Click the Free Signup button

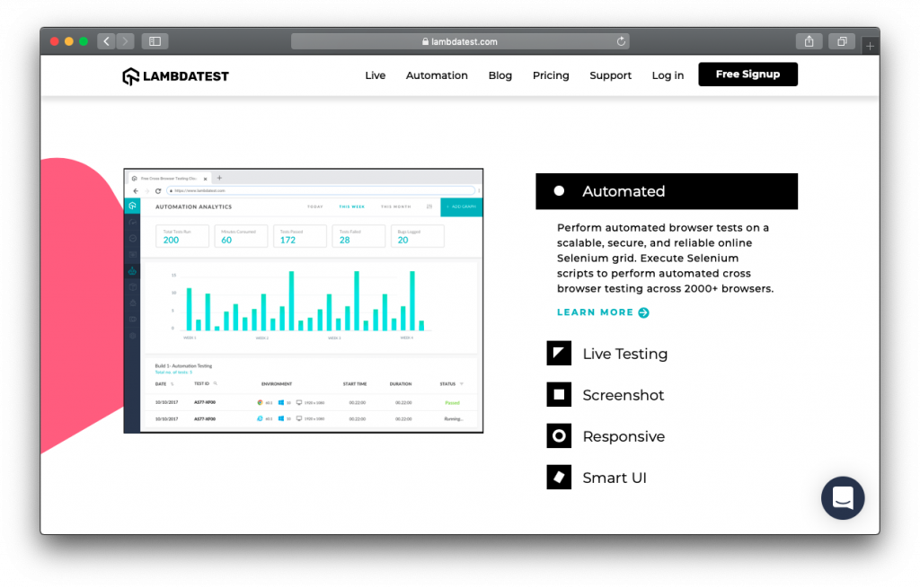pos(747,75)
